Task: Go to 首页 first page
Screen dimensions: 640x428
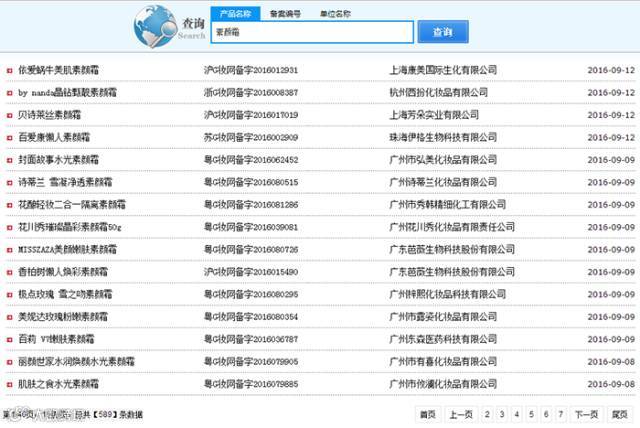Action: (x=427, y=415)
